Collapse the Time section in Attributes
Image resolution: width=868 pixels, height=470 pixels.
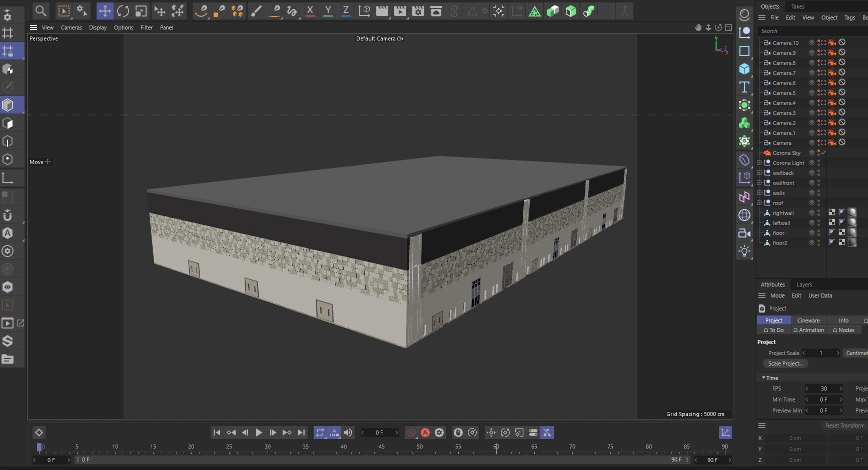coord(763,378)
